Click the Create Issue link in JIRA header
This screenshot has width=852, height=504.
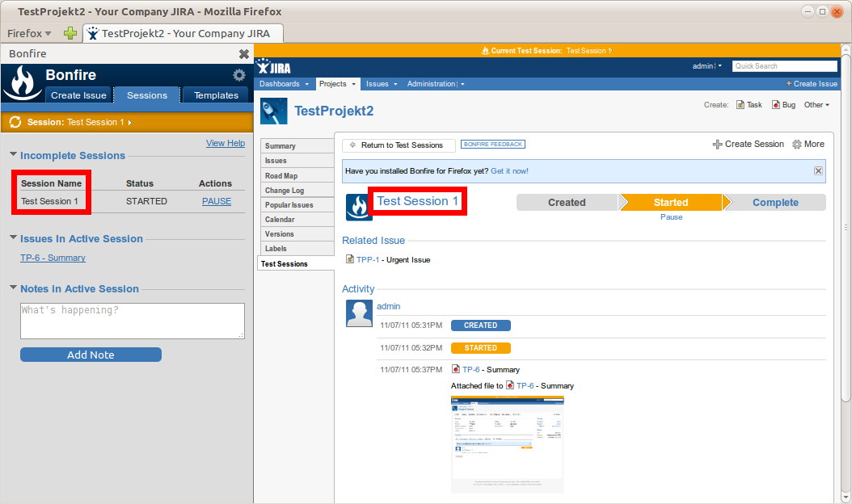[x=812, y=84]
